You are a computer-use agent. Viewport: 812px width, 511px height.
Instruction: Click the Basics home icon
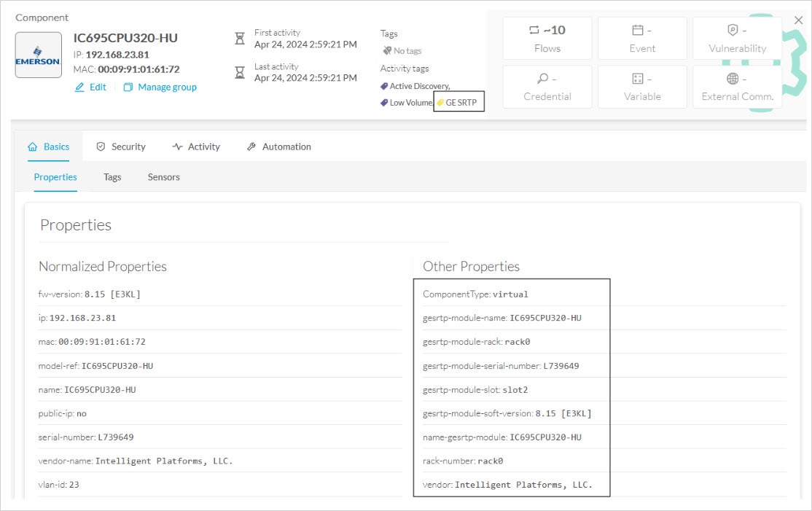pyautogui.click(x=32, y=147)
